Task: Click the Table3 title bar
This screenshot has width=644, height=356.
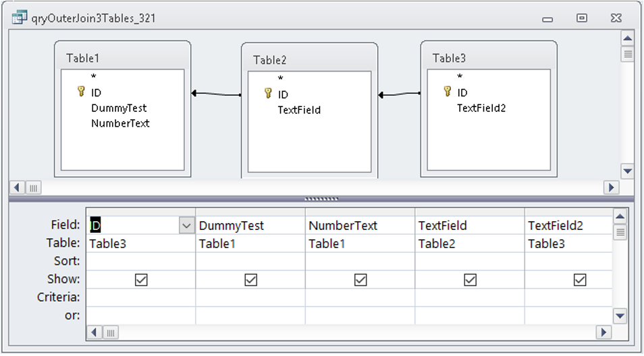Action: click(x=489, y=58)
